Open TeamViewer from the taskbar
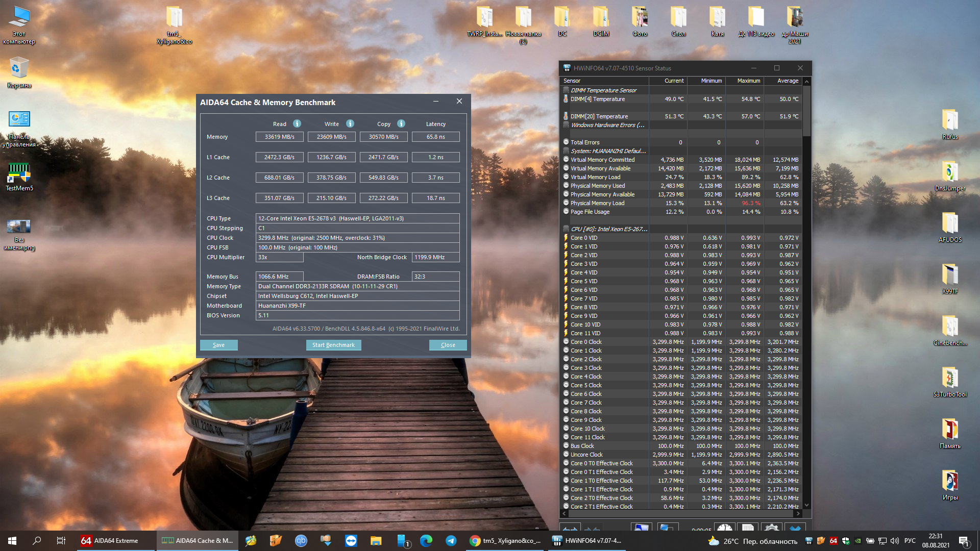 351,541
